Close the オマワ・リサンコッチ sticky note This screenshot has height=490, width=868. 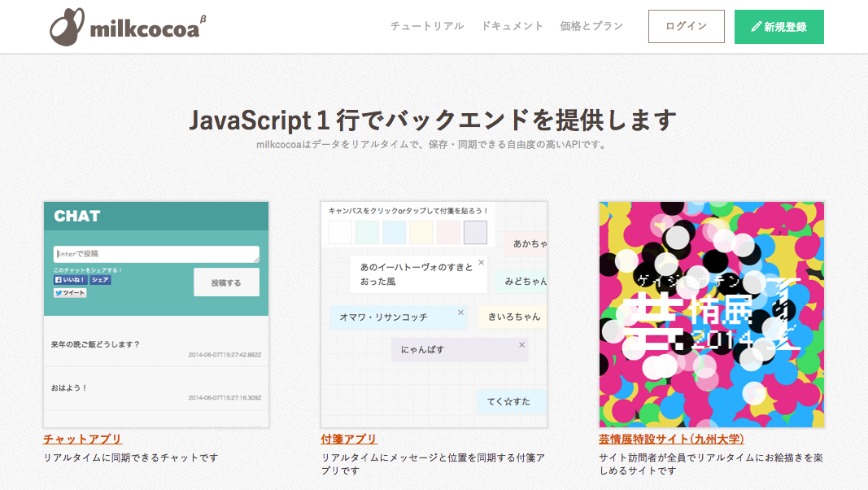coord(460,313)
